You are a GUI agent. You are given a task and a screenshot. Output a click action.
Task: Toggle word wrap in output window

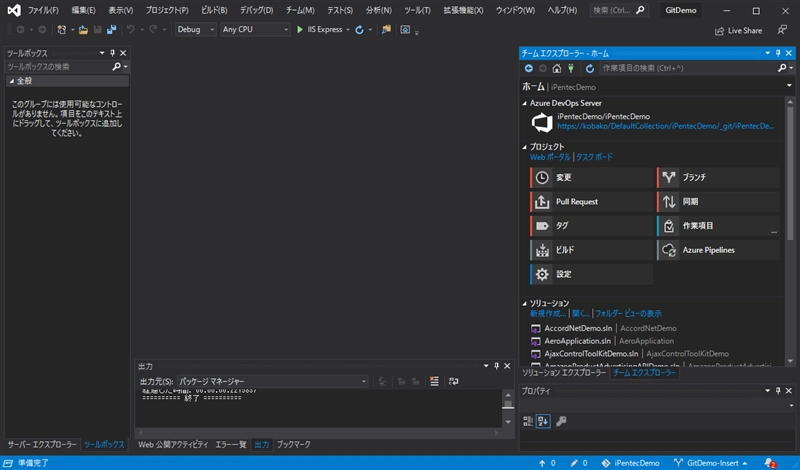tap(453, 381)
